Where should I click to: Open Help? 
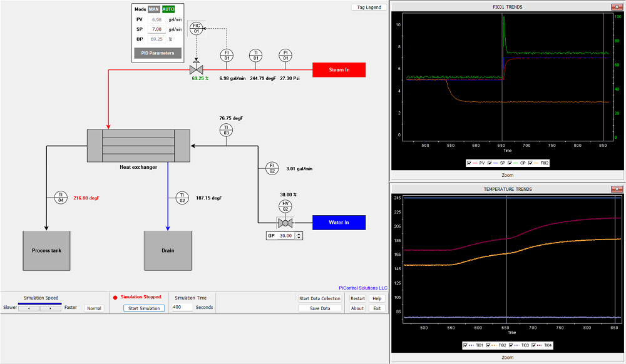377,298
